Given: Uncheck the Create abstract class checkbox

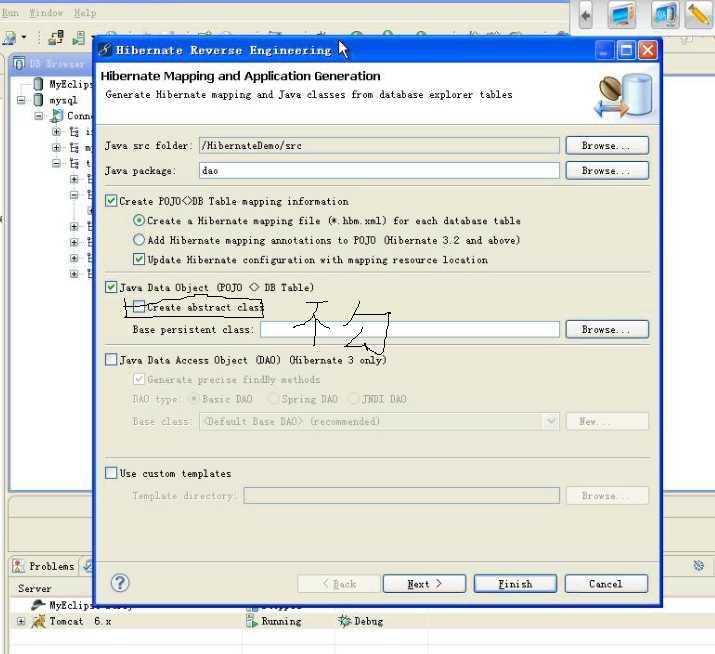Looking at the screenshot, I should [x=139, y=307].
